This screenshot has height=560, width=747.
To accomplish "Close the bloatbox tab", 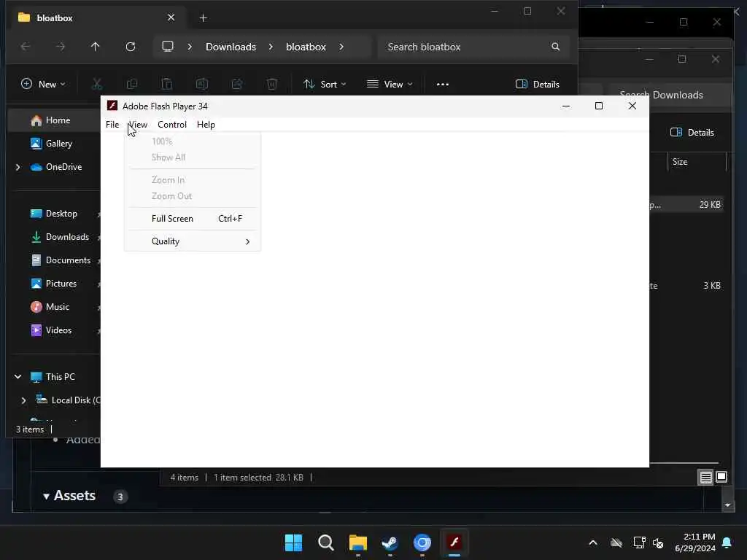I will 171,17.
